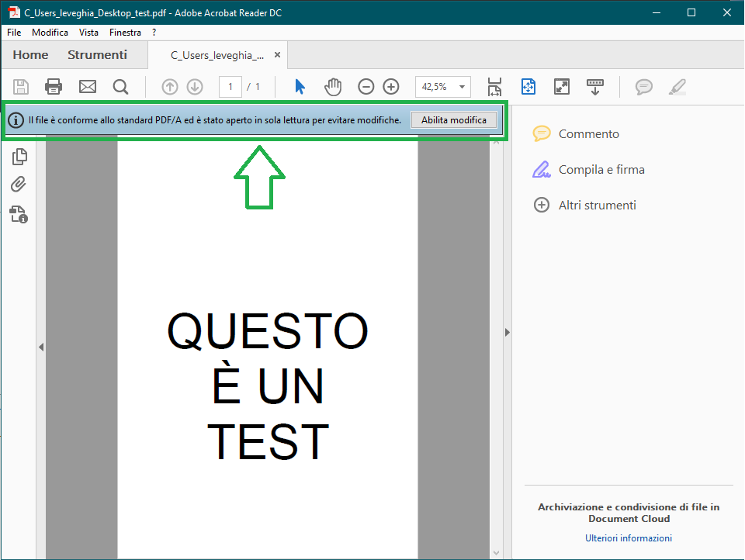Open the Modifica menu

pyautogui.click(x=50, y=33)
